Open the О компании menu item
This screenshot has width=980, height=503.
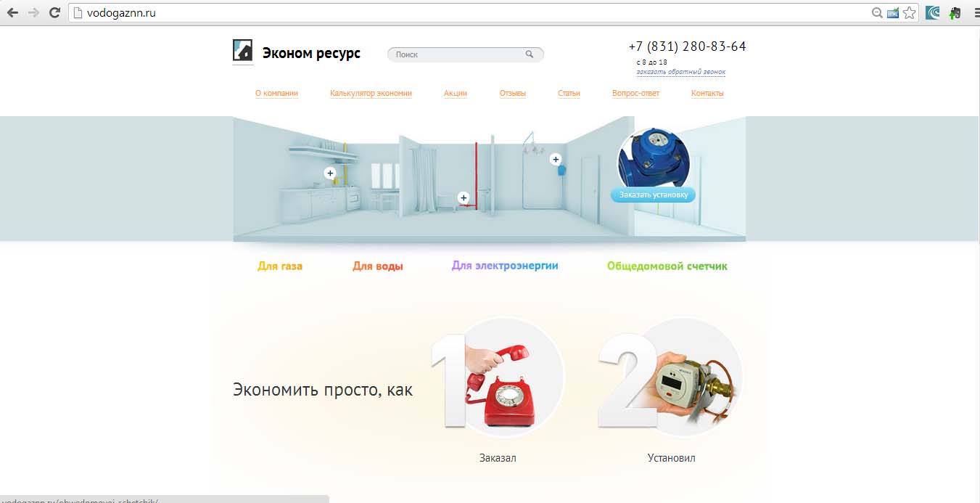pos(276,93)
